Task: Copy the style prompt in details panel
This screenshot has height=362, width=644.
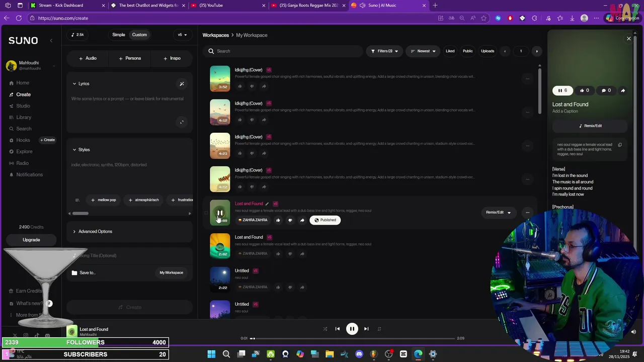Action: pos(620,145)
